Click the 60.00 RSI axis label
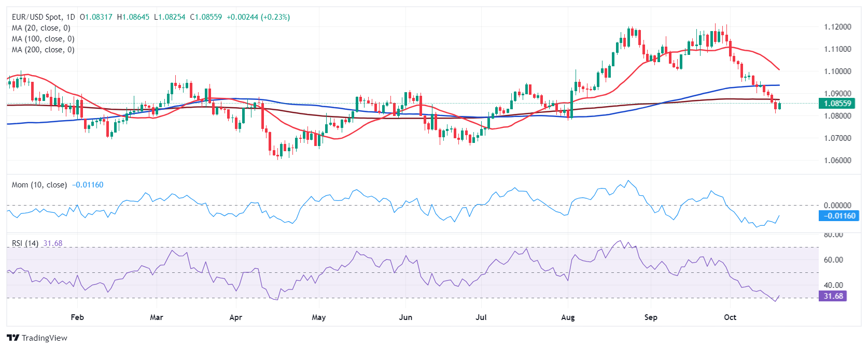The width and height of the screenshot is (868, 349). 833,260
